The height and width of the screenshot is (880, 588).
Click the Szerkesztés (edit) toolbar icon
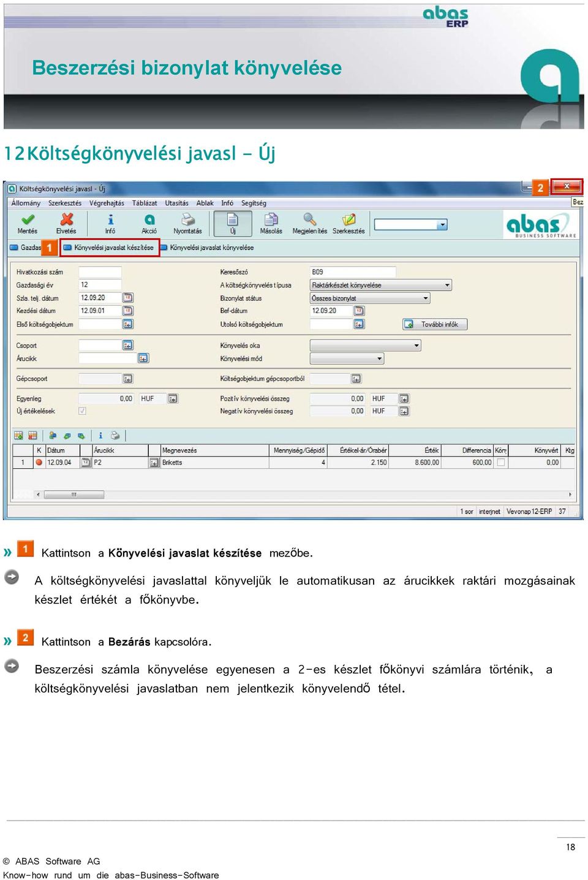[349, 219]
